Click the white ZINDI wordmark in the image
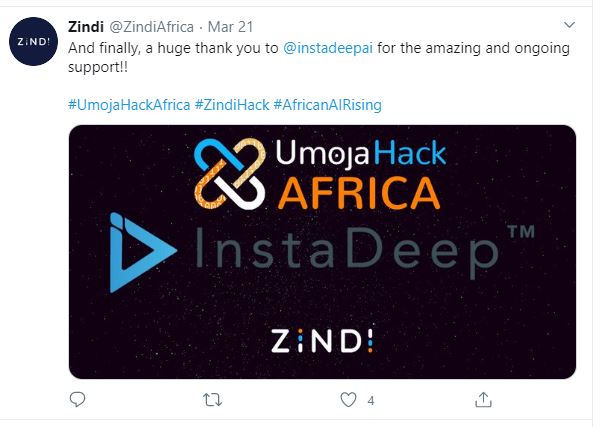 [322, 340]
